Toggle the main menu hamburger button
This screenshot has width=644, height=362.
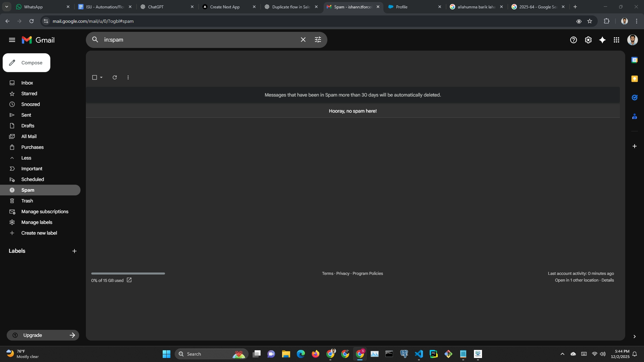(x=12, y=40)
